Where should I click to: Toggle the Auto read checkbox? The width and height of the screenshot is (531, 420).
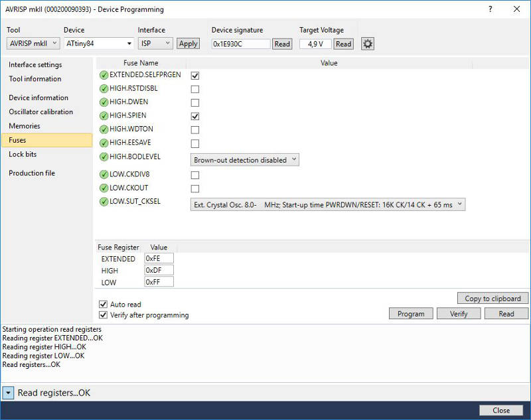pyautogui.click(x=103, y=305)
